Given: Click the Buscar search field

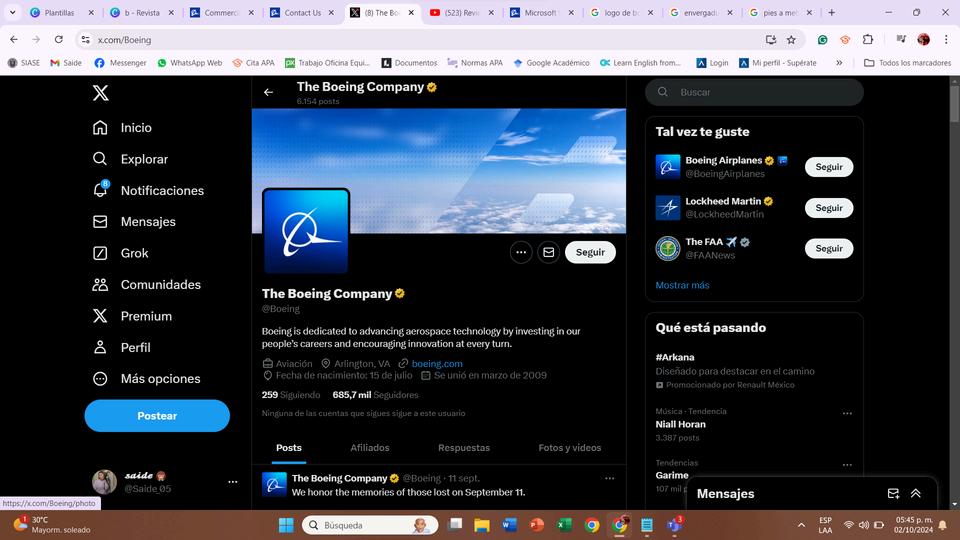Looking at the screenshot, I should 754,92.
